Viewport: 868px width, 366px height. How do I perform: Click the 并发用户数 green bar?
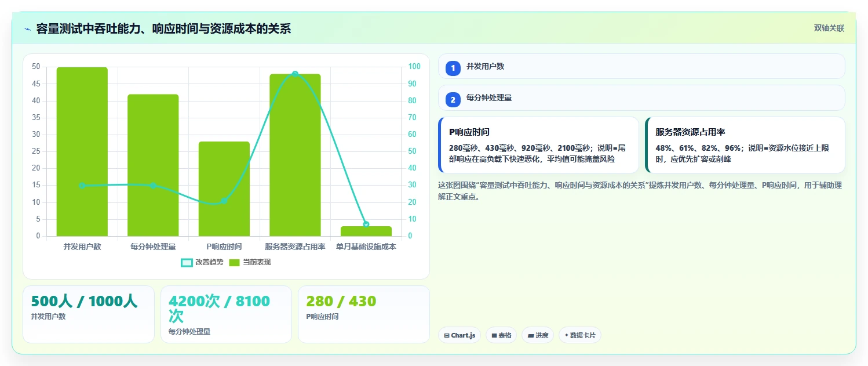(82, 151)
